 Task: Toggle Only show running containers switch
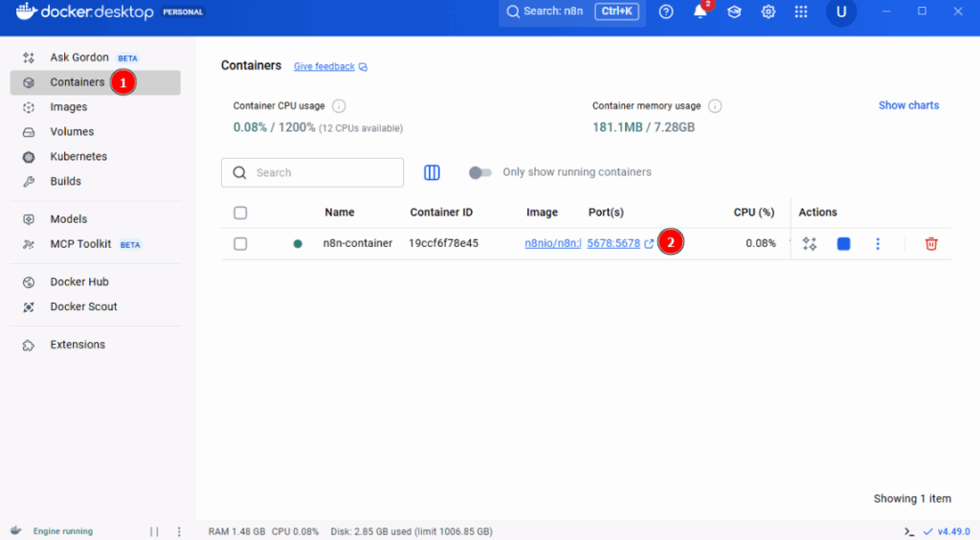click(480, 172)
